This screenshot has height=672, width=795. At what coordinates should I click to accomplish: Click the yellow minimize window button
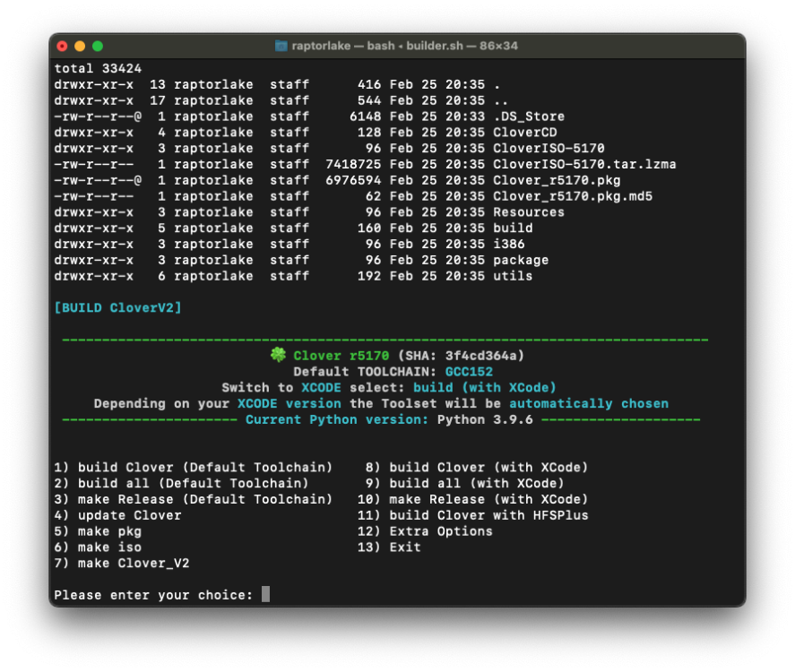coord(80,46)
